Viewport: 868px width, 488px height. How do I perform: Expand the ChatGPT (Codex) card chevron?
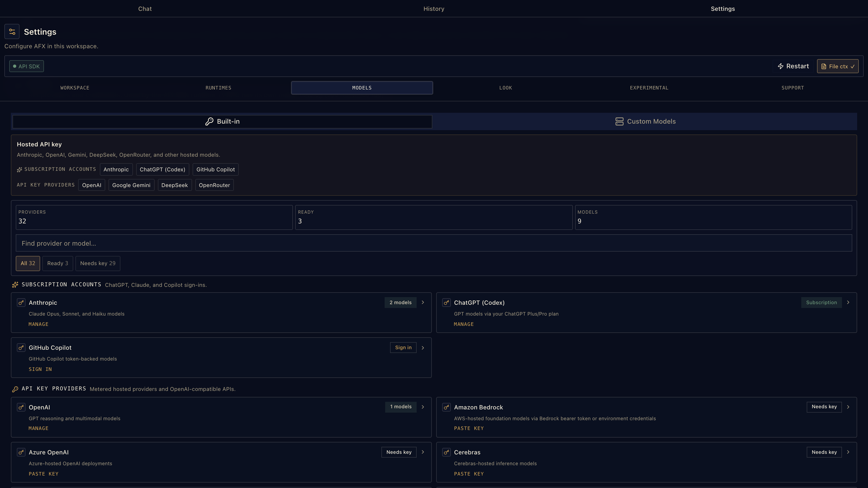tap(848, 303)
